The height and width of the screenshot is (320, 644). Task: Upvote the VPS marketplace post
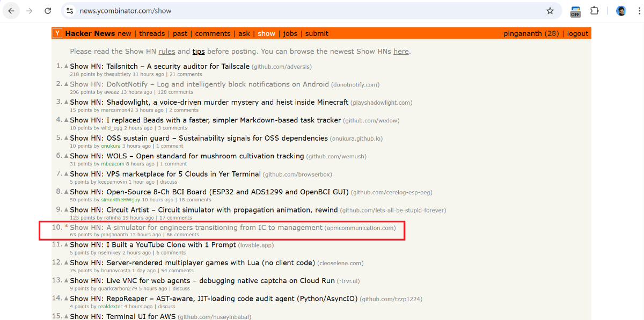point(67,174)
